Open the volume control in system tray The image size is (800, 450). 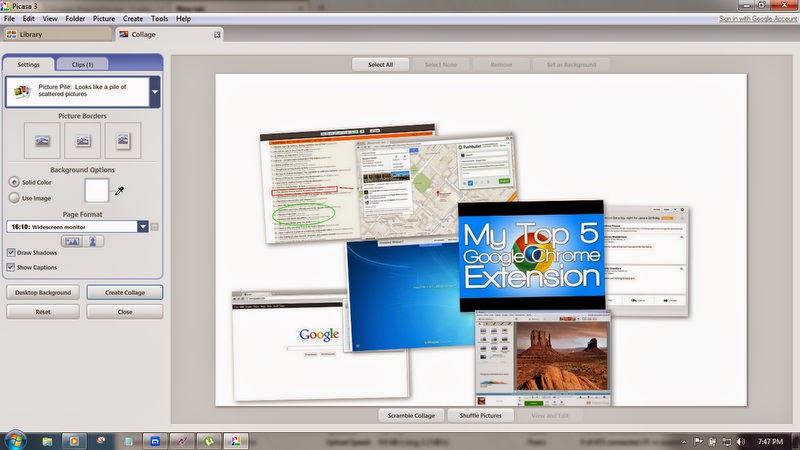point(741,442)
